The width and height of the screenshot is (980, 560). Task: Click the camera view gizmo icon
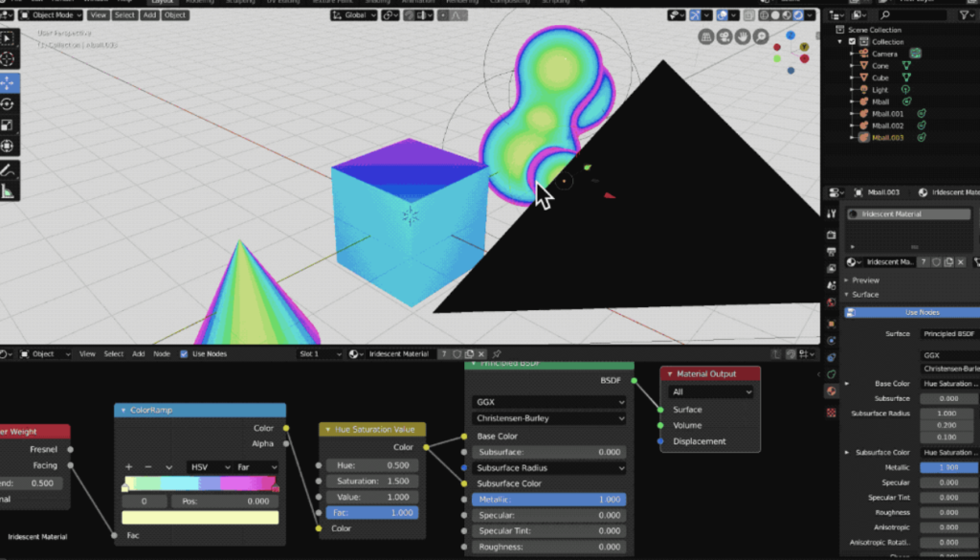(x=725, y=37)
